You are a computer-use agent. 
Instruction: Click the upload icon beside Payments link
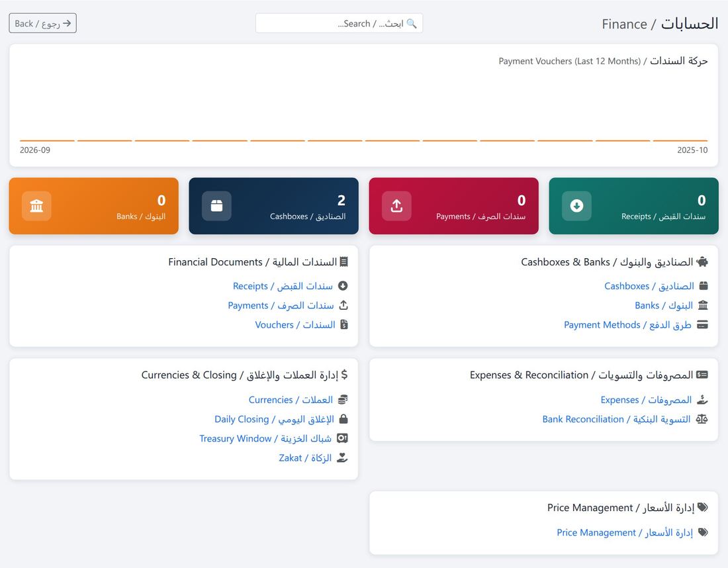click(343, 305)
